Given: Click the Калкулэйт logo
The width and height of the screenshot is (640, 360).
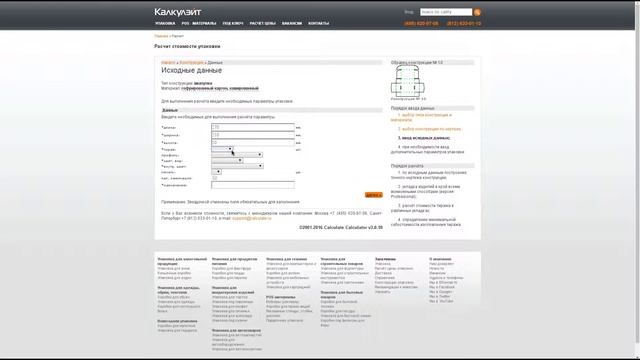Looking at the screenshot, I should (178, 12).
